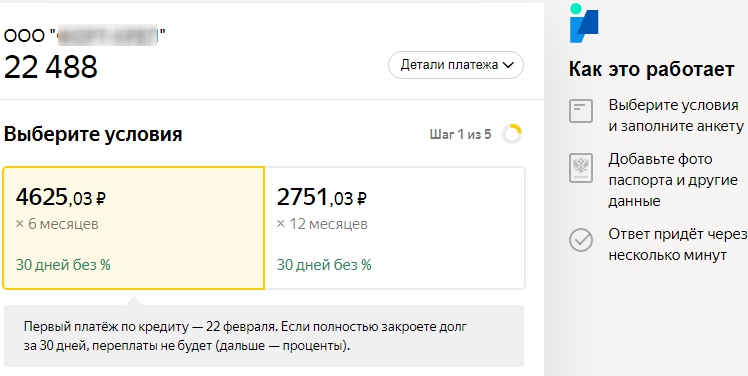The height and width of the screenshot is (376, 748).
Task: Expand the Детали платежа dropdown
Action: tap(456, 65)
